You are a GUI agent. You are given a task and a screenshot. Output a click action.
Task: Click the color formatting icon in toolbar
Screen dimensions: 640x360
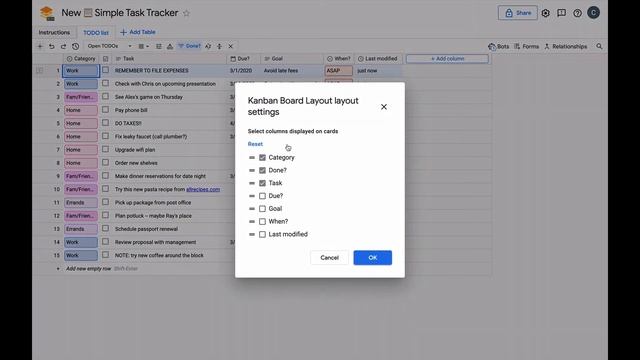point(170,46)
